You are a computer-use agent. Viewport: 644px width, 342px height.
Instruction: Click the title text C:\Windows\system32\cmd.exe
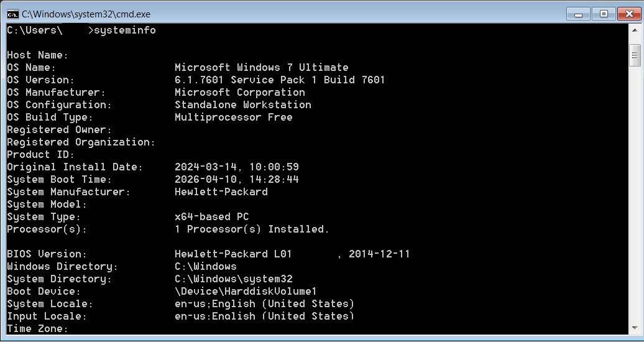[x=86, y=14]
